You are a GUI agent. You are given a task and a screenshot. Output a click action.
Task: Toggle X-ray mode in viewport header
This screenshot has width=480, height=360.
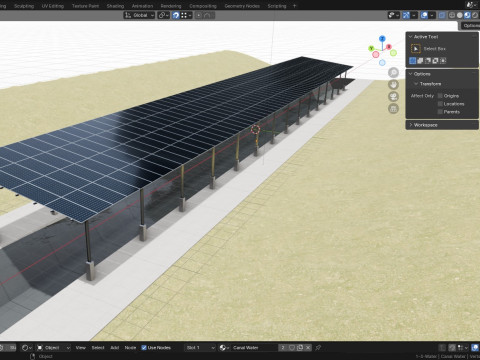(442, 15)
